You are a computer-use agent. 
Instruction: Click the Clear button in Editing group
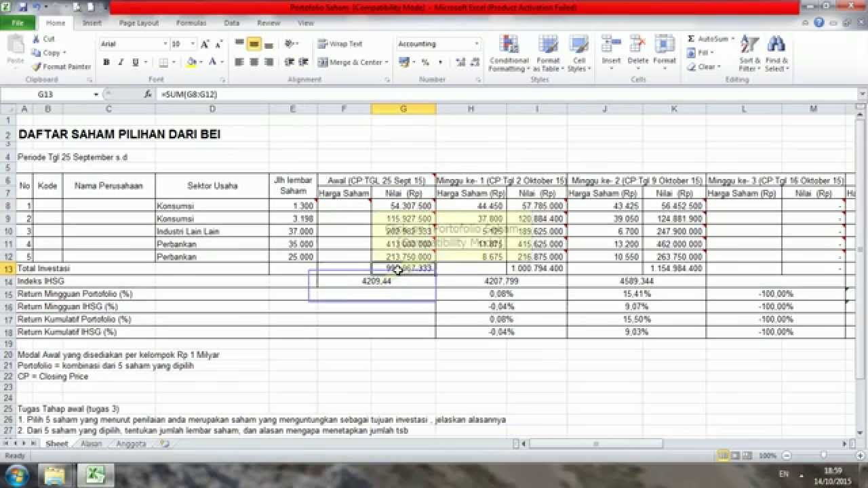pyautogui.click(x=704, y=66)
